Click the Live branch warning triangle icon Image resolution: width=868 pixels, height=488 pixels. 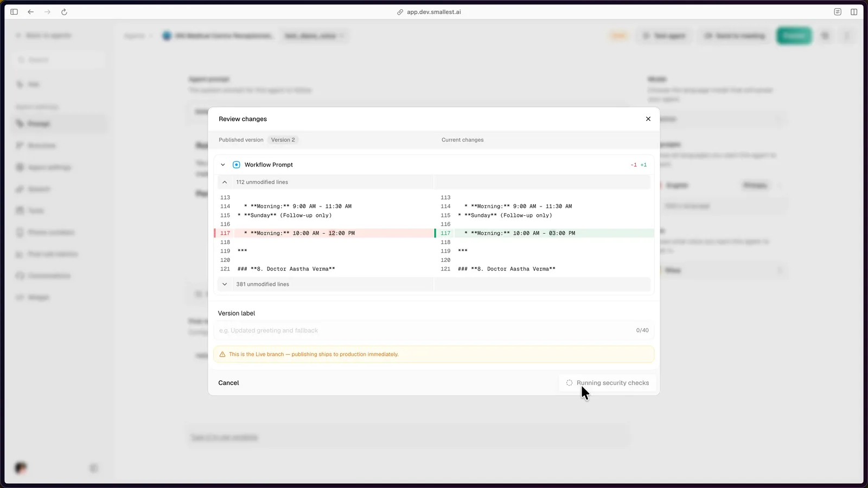point(222,354)
